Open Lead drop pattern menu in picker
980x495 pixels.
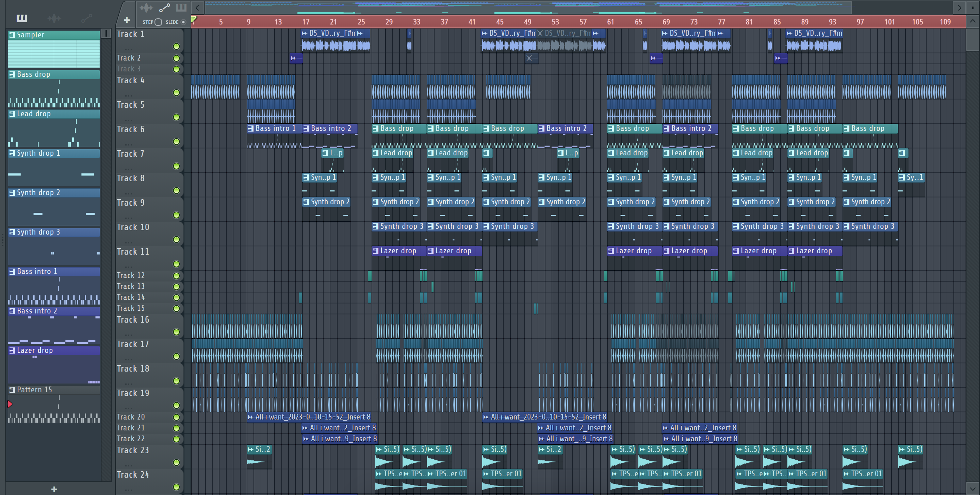click(12, 114)
